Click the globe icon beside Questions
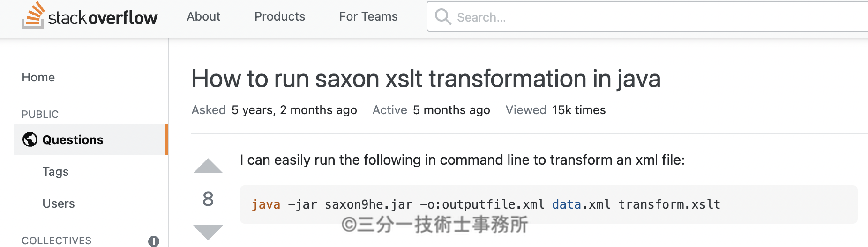This screenshot has height=247, width=868. coord(30,139)
